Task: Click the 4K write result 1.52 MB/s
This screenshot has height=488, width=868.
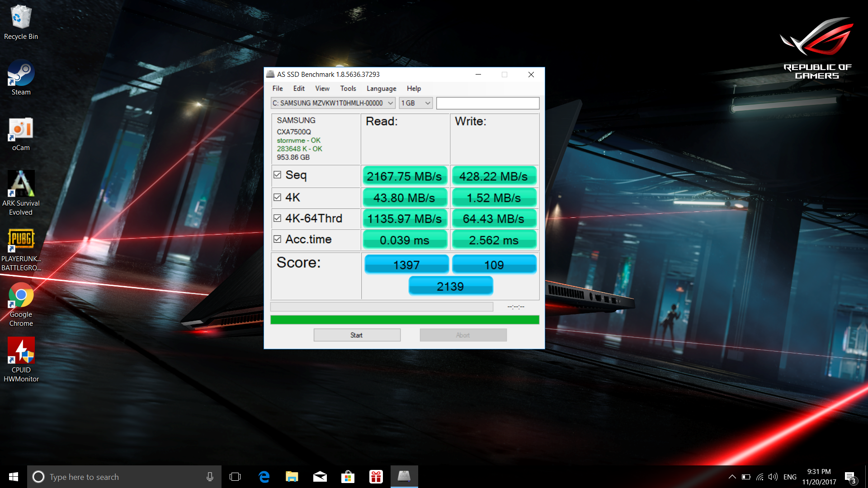Action: tap(494, 198)
